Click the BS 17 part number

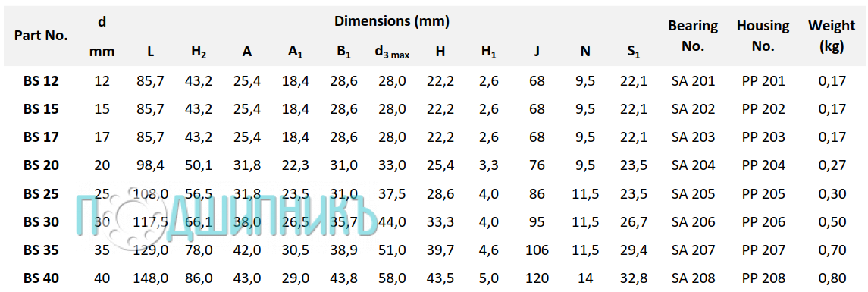click(x=41, y=137)
